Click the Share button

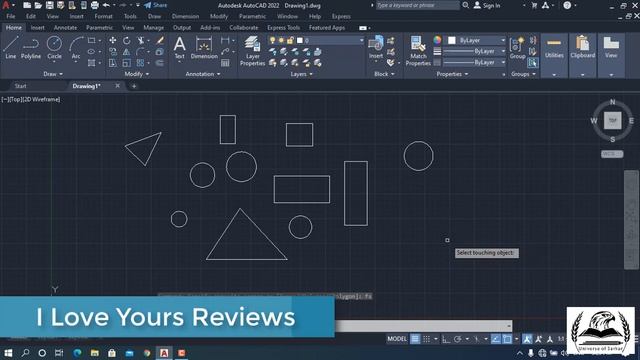(156, 5)
